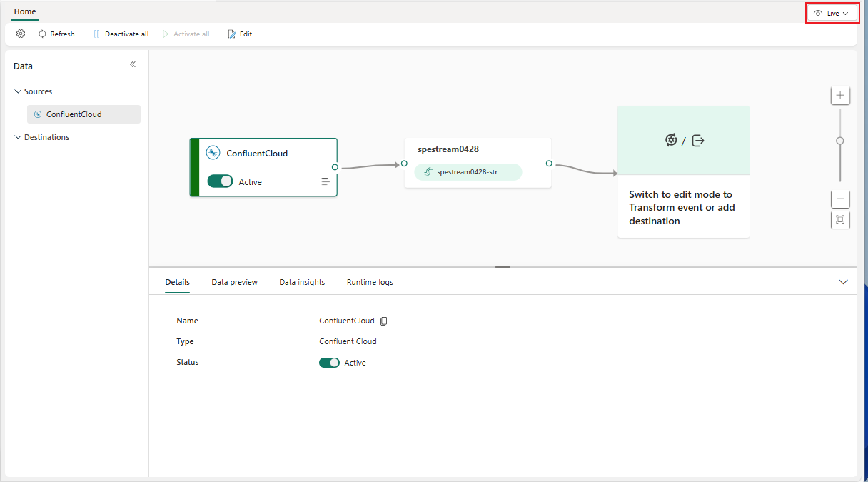
Task: Collapse the Sources section
Action: click(x=16, y=91)
